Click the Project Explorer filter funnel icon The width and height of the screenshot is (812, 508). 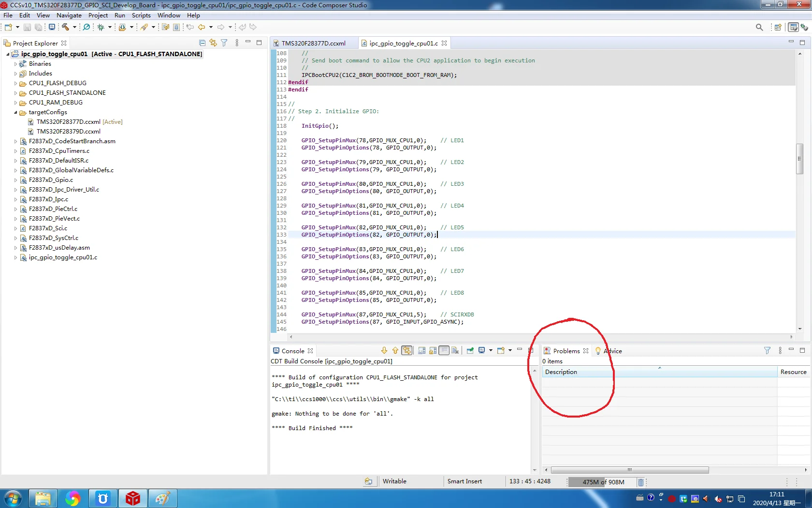(224, 43)
